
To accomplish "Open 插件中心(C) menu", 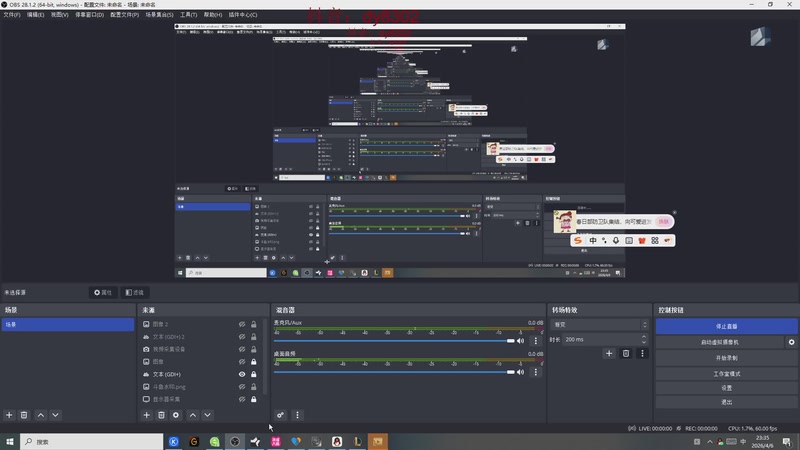I will [243, 15].
